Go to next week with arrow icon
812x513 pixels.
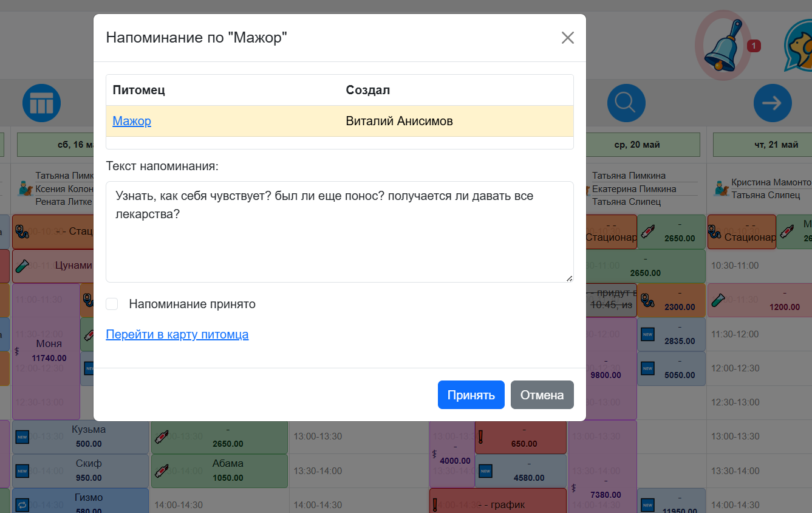[x=773, y=103]
